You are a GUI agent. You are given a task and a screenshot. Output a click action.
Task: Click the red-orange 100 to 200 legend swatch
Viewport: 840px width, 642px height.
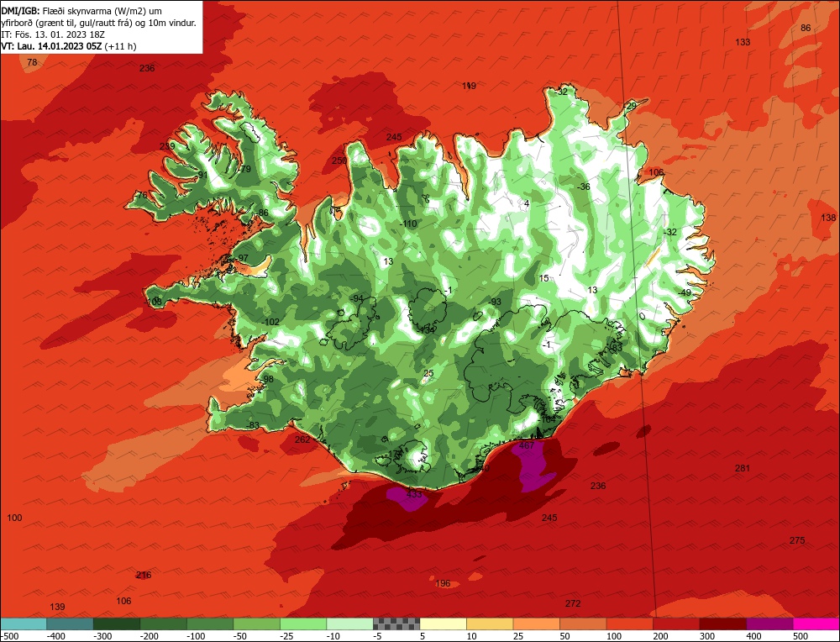pyautogui.click(x=629, y=624)
